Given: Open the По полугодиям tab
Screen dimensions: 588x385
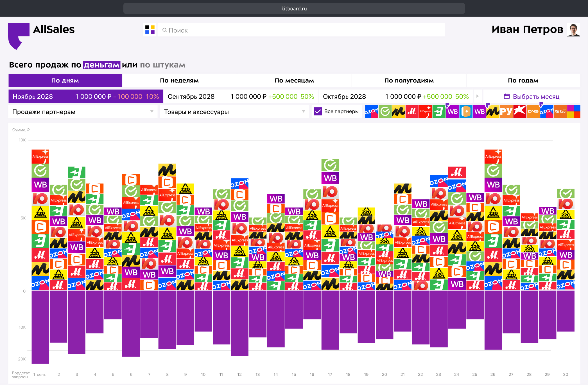Looking at the screenshot, I should pyautogui.click(x=409, y=80).
